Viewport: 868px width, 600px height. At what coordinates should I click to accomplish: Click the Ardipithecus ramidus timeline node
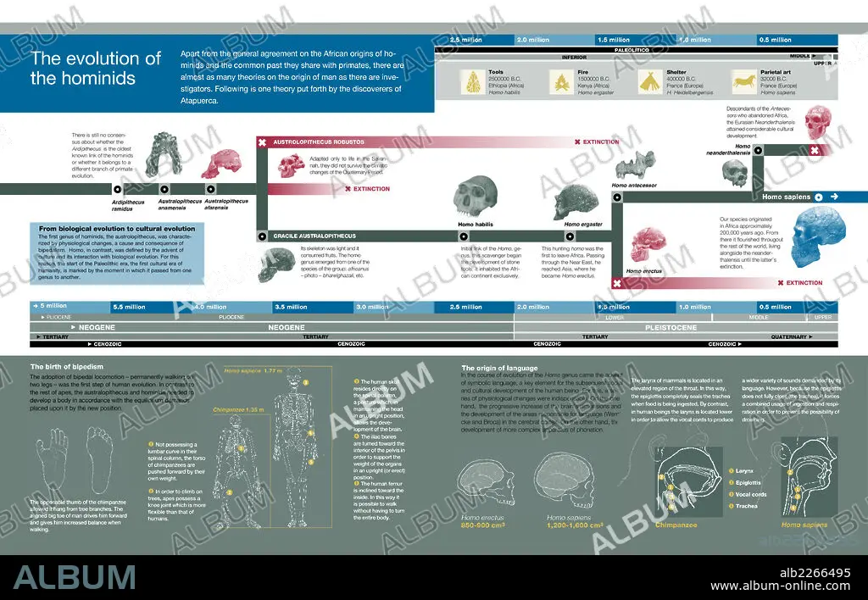pyautogui.click(x=117, y=189)
